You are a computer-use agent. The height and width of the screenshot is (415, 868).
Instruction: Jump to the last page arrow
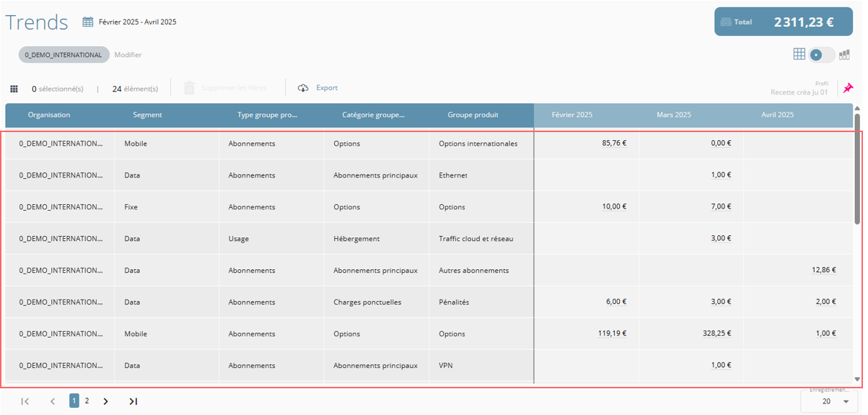tap(133, 401)
